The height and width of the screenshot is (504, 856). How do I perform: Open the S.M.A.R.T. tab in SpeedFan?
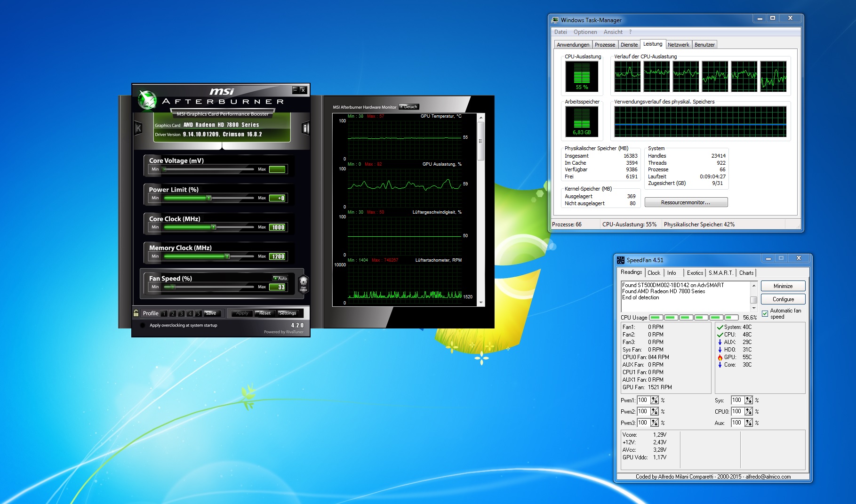click(720, 273)
